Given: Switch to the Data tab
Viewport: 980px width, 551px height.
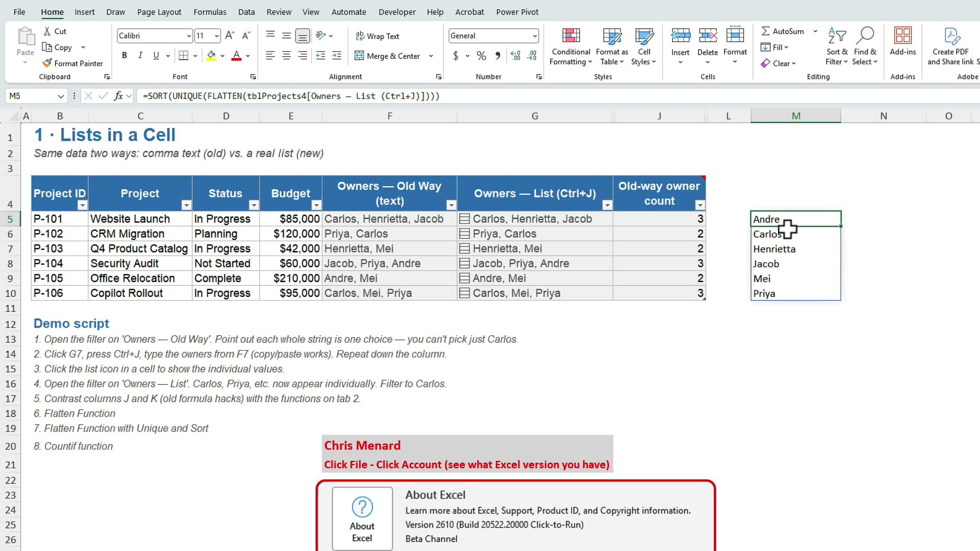Looking at the screenshot, I should (x=247, y=12).
